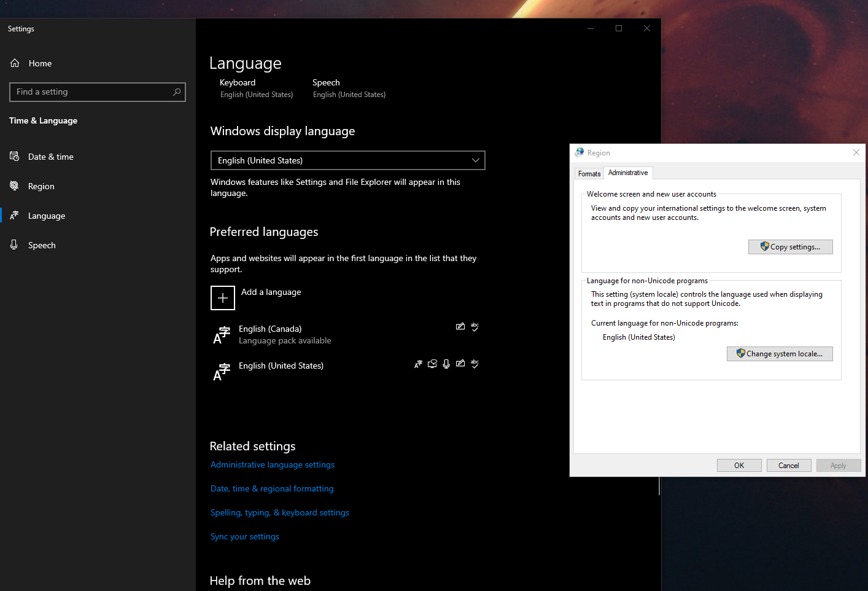868x591 pixels.
Task: Click the Language icon in sidebar
Action: coord(14,216)
